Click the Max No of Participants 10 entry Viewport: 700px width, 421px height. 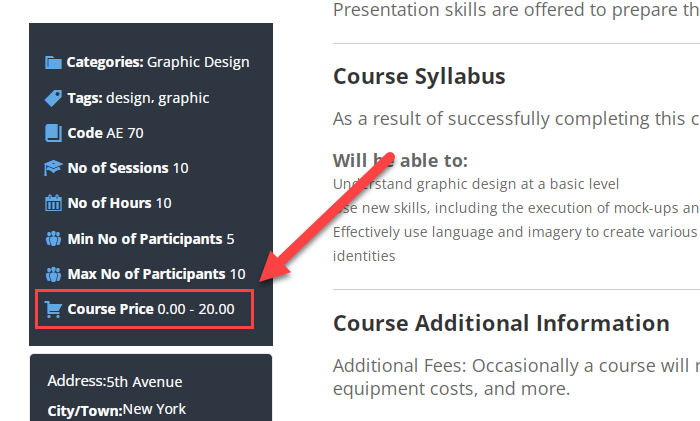coord(156,274)
